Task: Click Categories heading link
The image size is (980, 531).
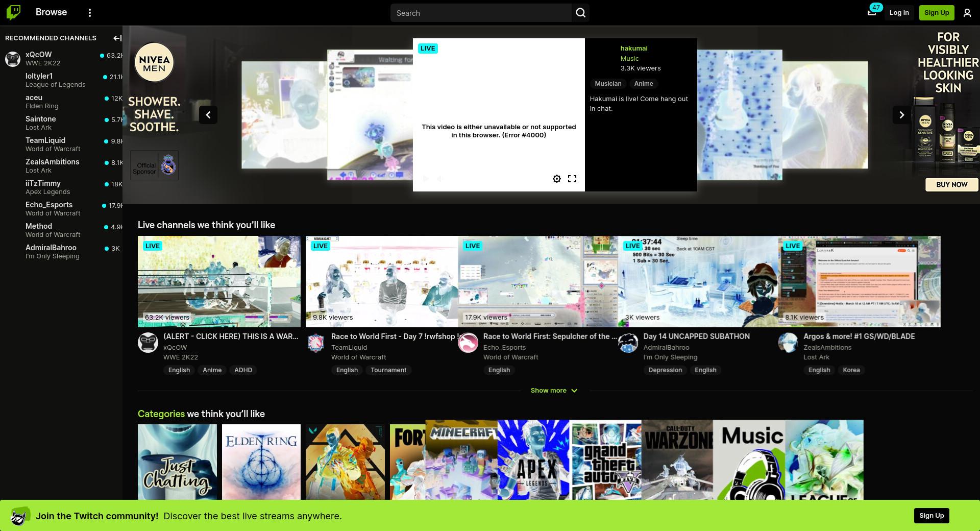Action: 161,414
